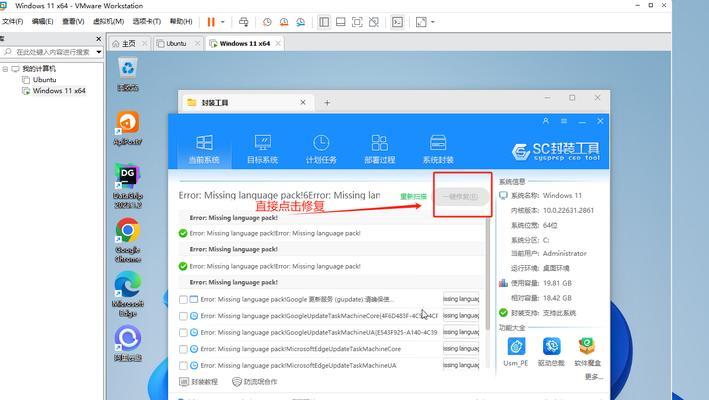
Task: Open the power options dropdown beside pause
Action: [222, 22]
